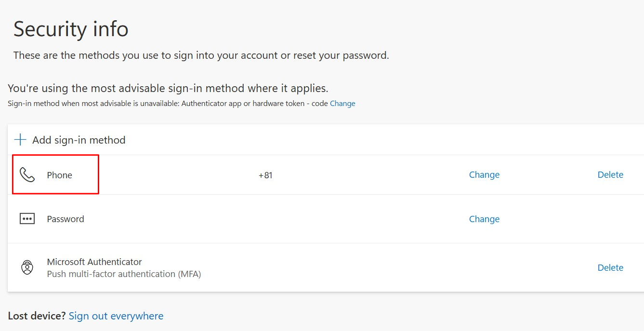Click the Push multi-factor authentication (MFA) description
The width and height of the screenshot is (644, 331).
point(124,274)
